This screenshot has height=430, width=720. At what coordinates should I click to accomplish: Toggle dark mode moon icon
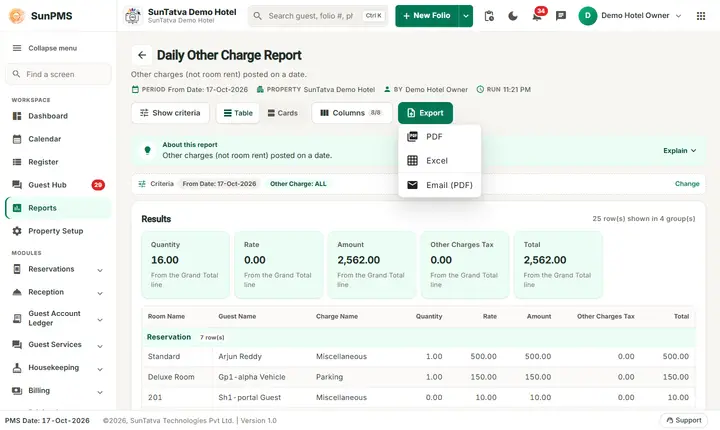click(x=513, y=16)
